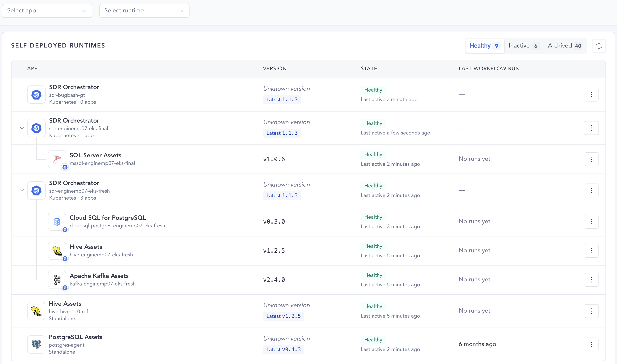
Task: Click the 'v1.0.6' version value
Action: click(x=274, y=159)
